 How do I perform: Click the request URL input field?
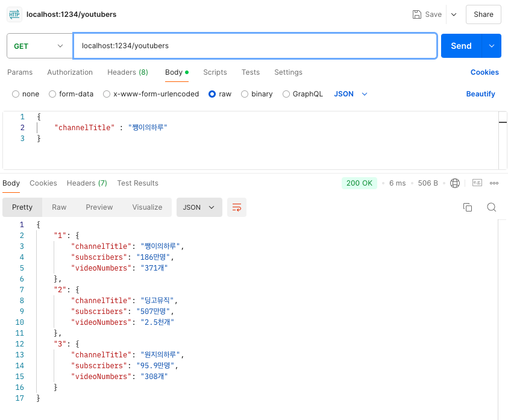(256, 46)
